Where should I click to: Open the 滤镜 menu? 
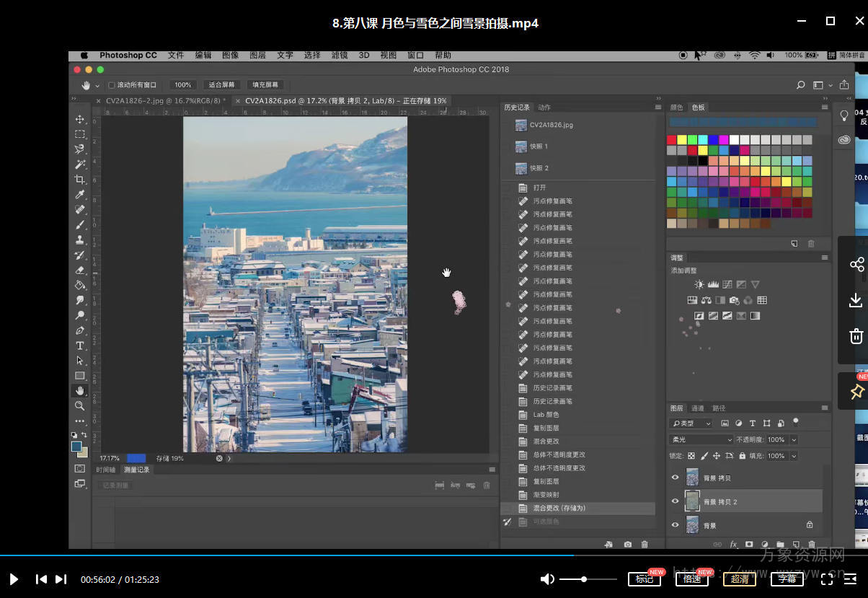(339, 56)
